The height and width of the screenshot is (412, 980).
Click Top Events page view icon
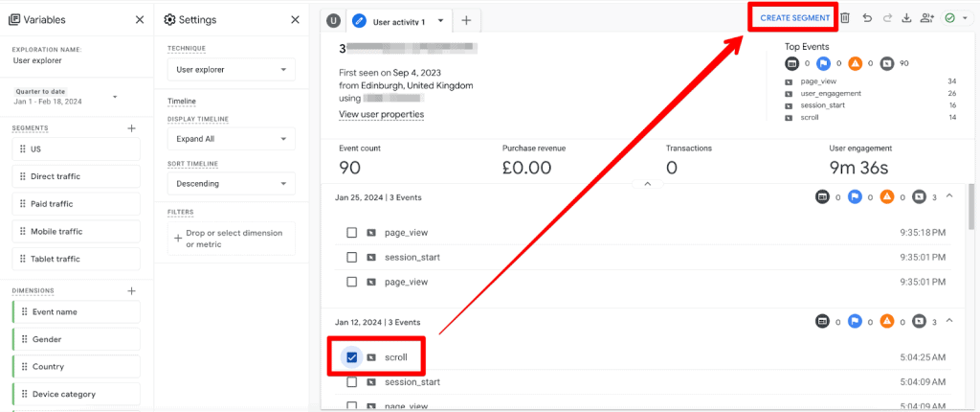pos(791,63)
